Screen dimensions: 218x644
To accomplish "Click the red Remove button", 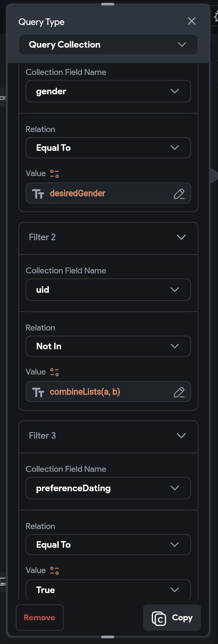I will tap(40, 617).
